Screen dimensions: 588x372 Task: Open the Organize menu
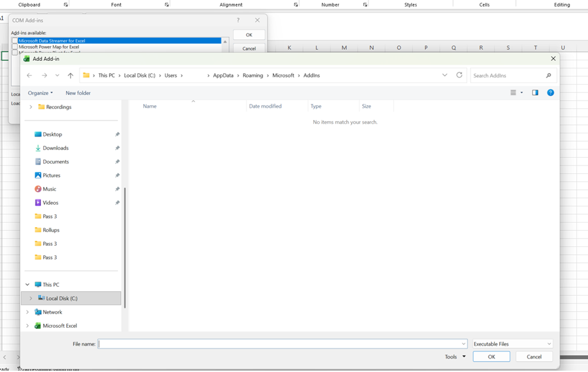point(40,93)
